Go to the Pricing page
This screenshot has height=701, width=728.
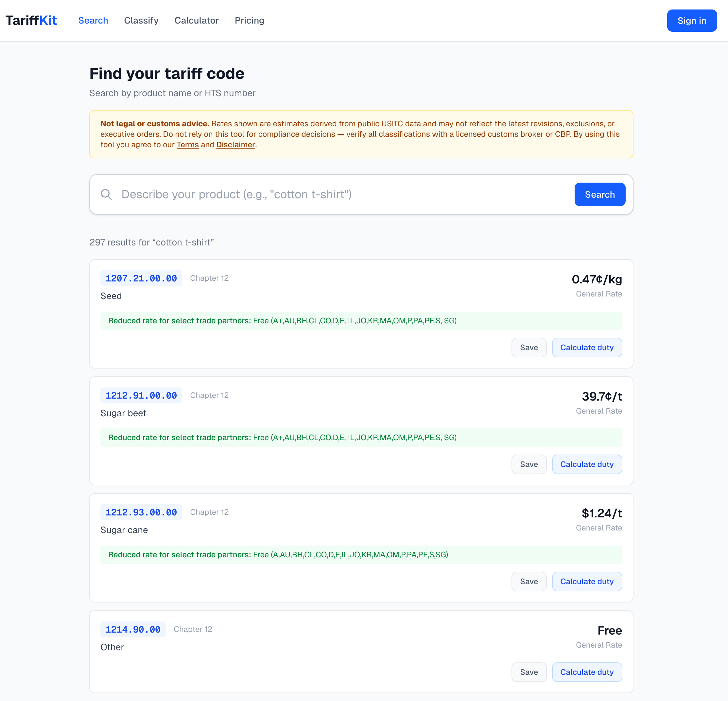[249, 20]
